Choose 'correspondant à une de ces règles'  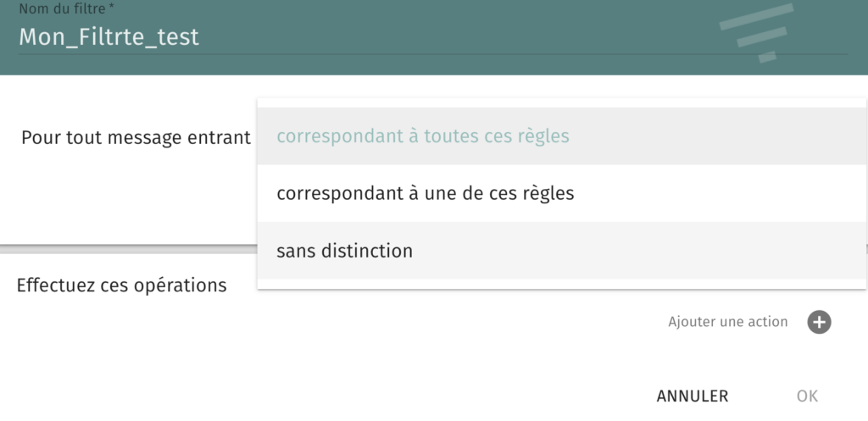(x=426, y=193)
